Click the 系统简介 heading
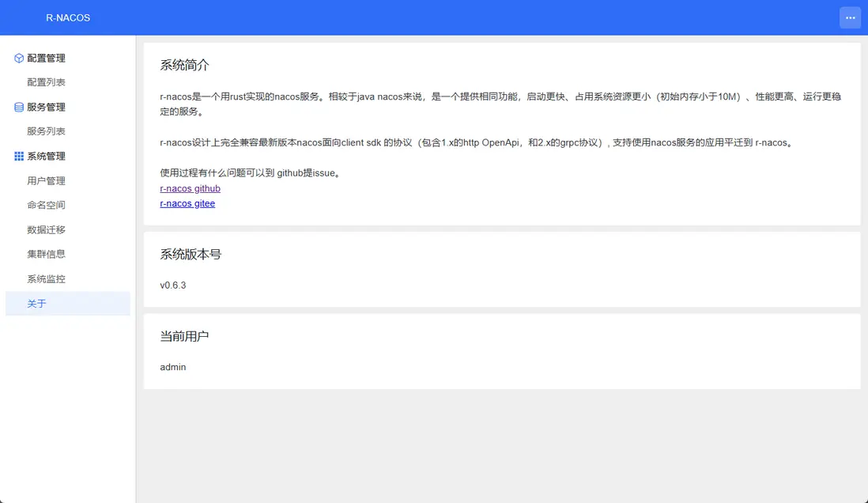The height and width of the screenshot is (503, 868). pos(184,66)
